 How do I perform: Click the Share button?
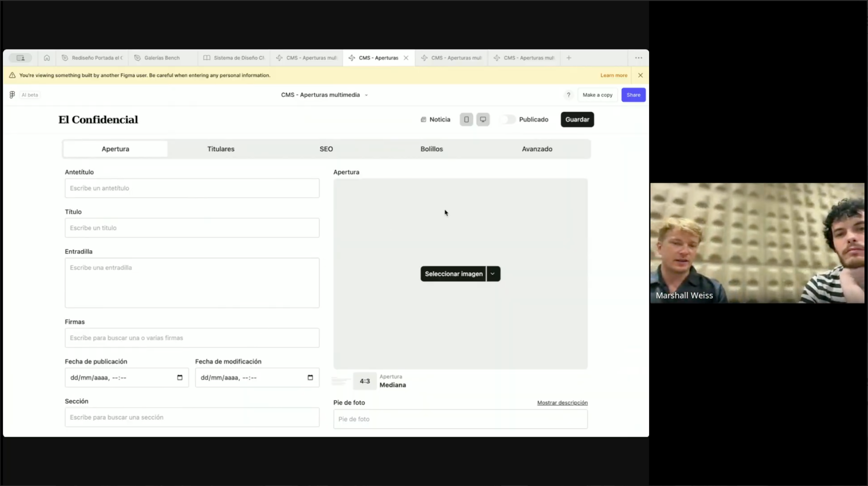click(633, 95)
